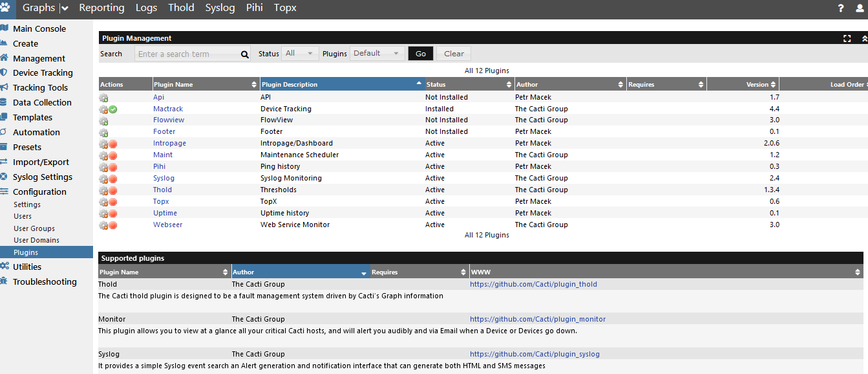Open the Graphs dropdown arrow in top bar
The height and width of the screenshot is (374, 868).
click(65, 8)
